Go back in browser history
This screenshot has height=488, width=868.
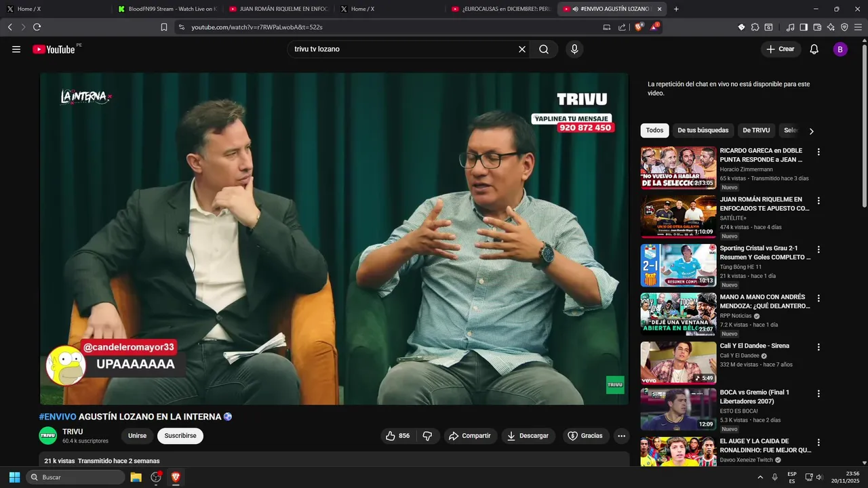[x=9, y=27]
